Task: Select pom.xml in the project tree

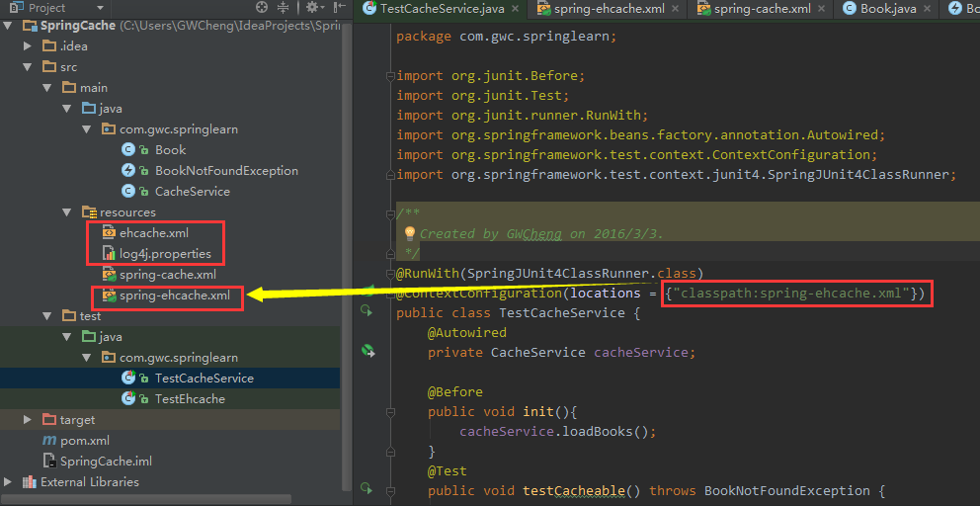Action: [x=84, y=441]
